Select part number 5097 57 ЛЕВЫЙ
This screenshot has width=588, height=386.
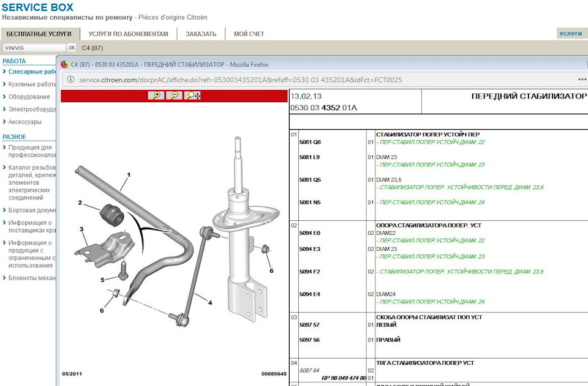[x=309, y=325]
